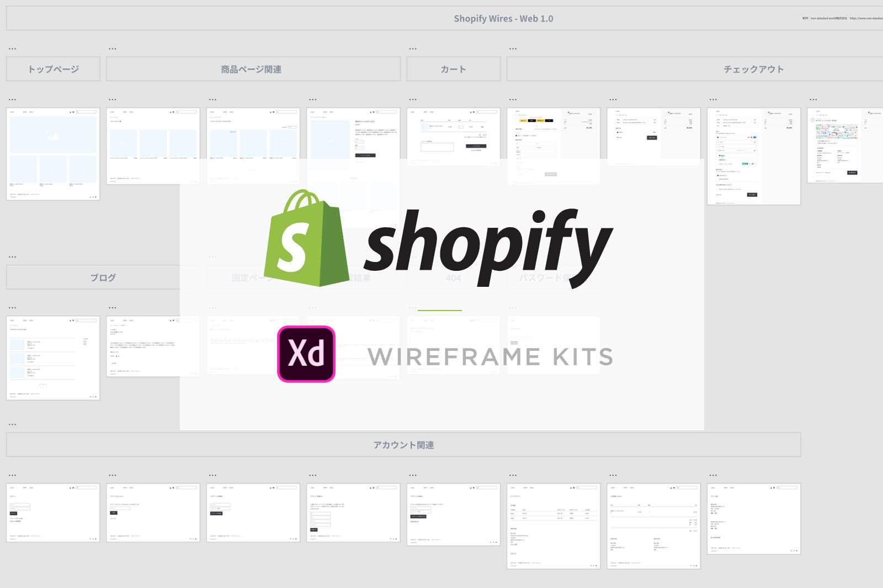Click the WIREFRAME KITS text
Viewport: 883px width, 588px height.
point(491,357)
